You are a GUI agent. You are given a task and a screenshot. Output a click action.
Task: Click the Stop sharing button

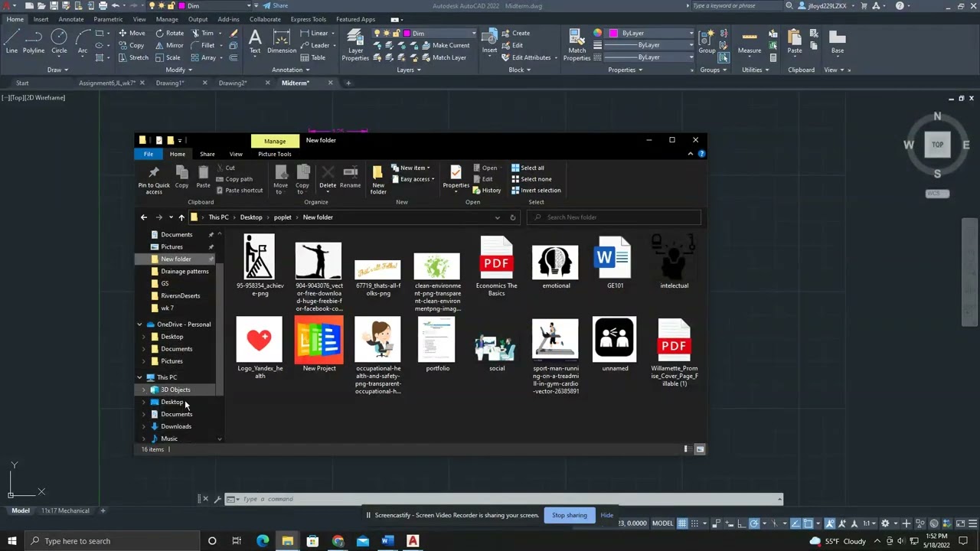(570, 515)
